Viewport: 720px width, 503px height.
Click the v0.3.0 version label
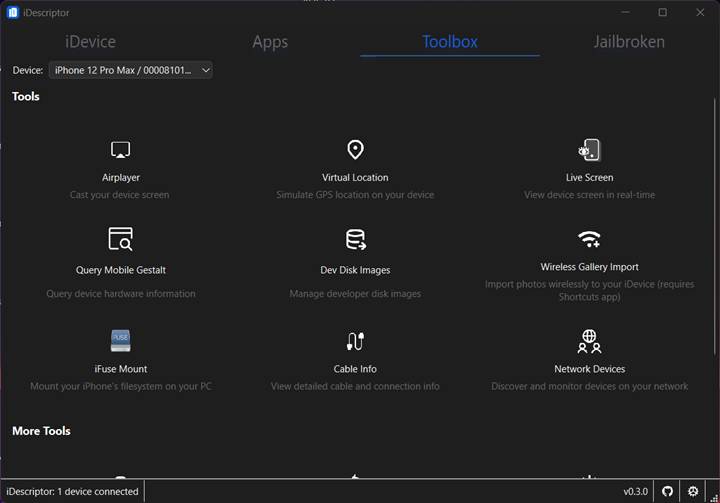[636, 492]
